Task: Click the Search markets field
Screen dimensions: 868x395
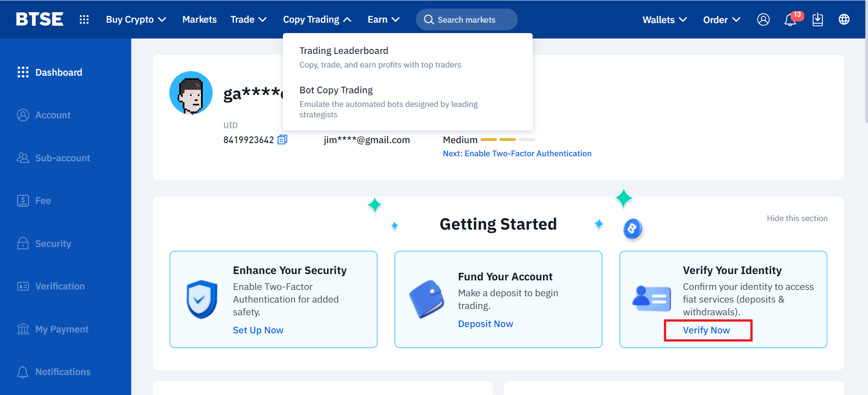Action: click(467, 19)
